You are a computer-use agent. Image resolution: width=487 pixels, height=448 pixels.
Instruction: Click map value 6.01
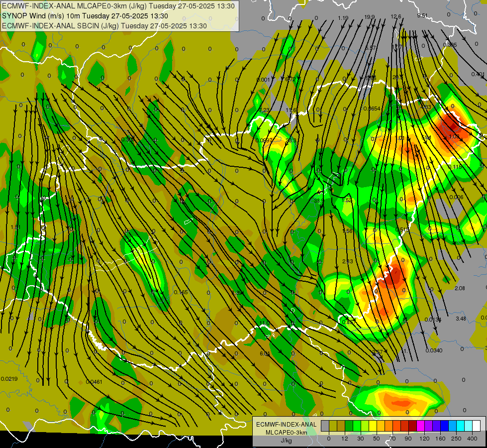point(265,353)
